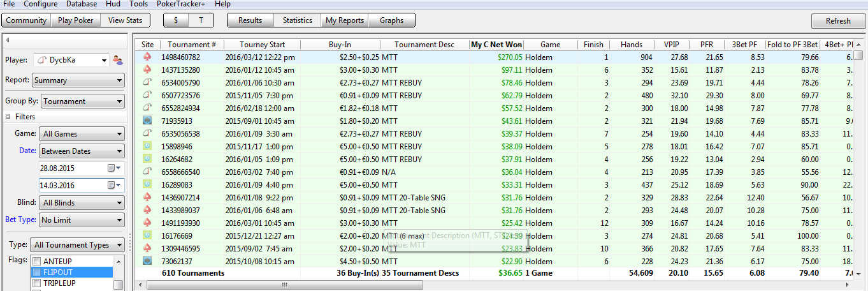868x291 pixels.
Task: Click the site icon of tournament 6535056538
Action: coord(147,134)
